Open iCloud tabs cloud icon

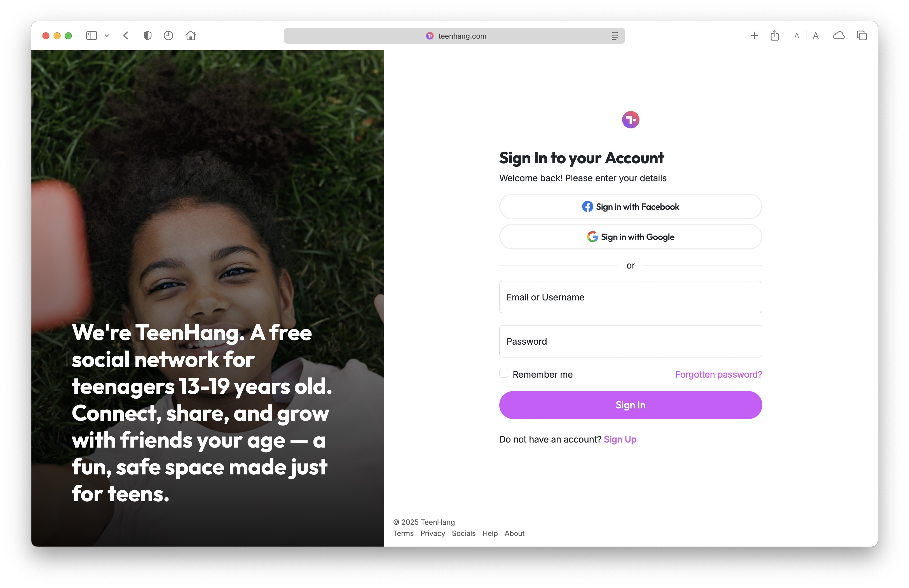tap(839, 36)
